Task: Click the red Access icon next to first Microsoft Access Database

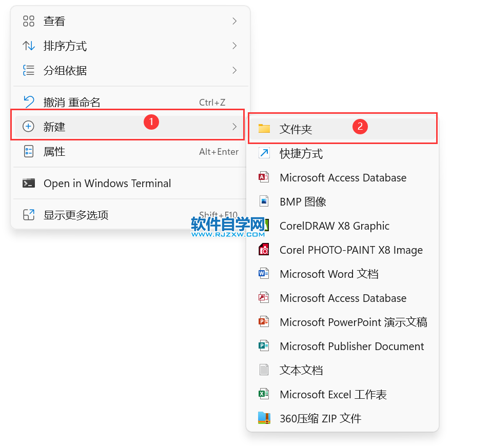Action: (x=264, y=177)
